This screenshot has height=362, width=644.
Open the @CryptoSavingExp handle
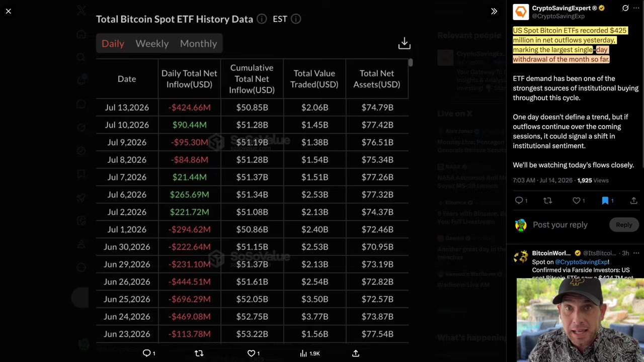click(558, 16)
